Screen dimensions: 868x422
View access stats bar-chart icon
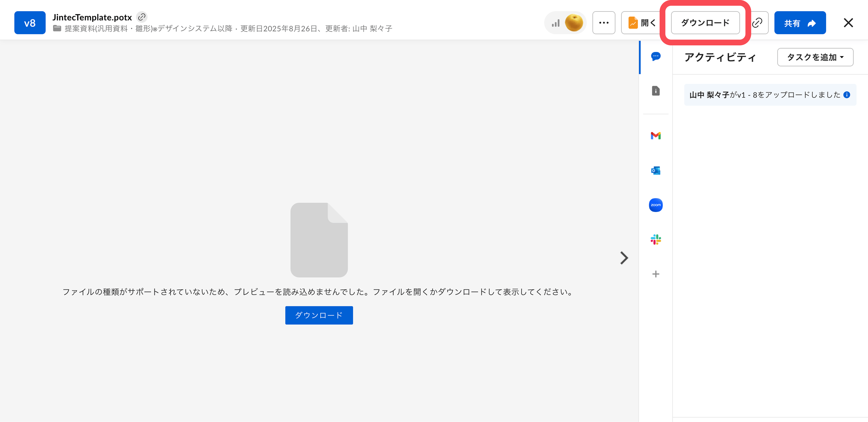[556, 23]
